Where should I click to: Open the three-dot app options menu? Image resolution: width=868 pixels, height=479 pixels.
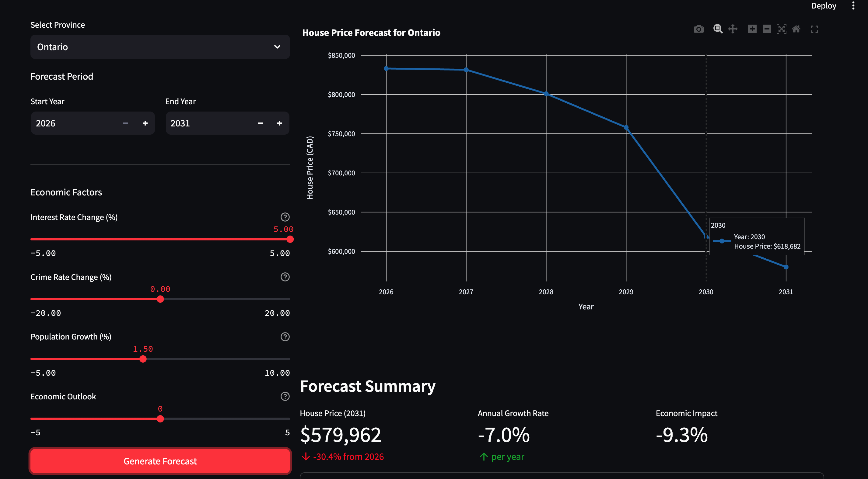click(853, 5)
